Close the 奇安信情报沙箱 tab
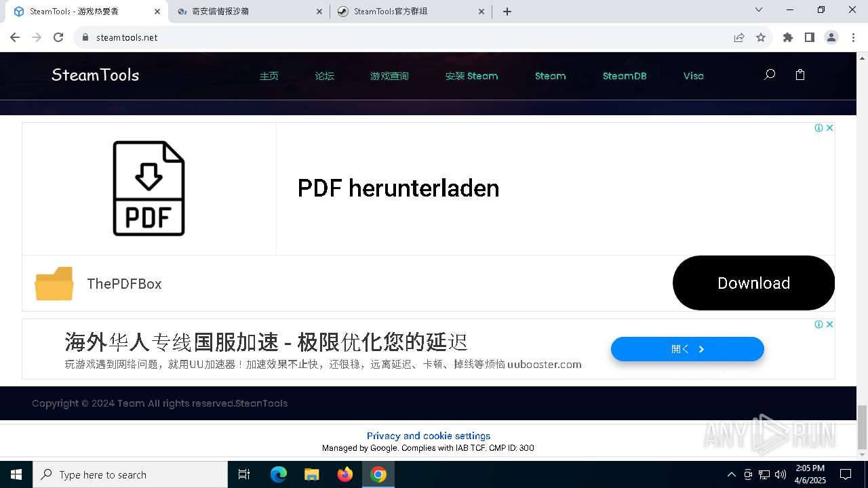Viewport: 868px width, 488px height. [x=320, y=12]
